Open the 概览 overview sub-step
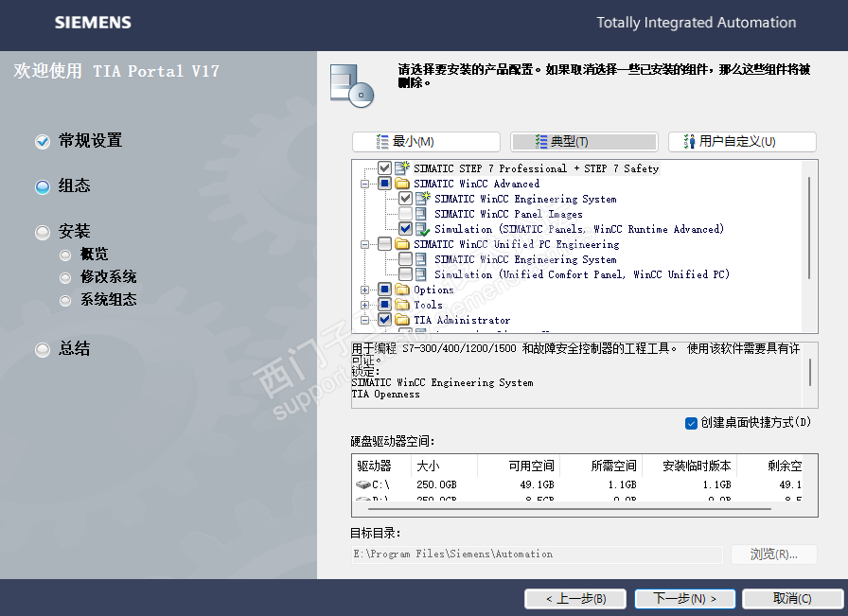Image resolution: width=848 pixels, height=616 pixels. [84, 255]
